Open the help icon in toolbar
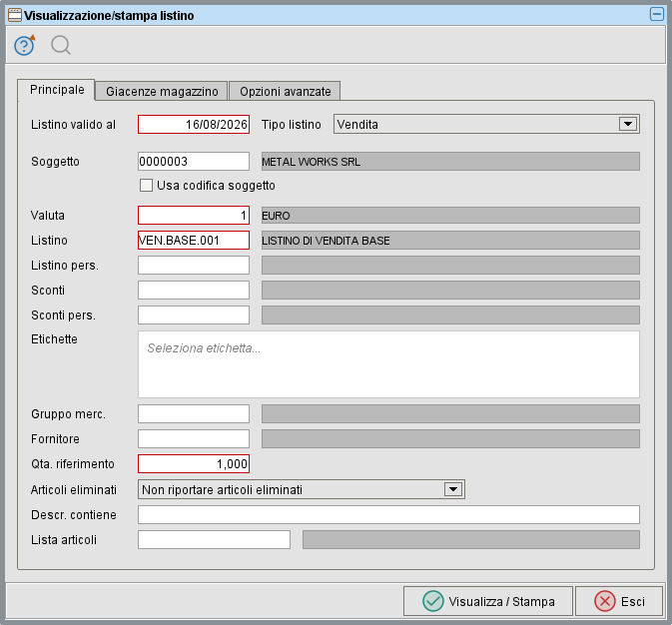 (24, 45)
